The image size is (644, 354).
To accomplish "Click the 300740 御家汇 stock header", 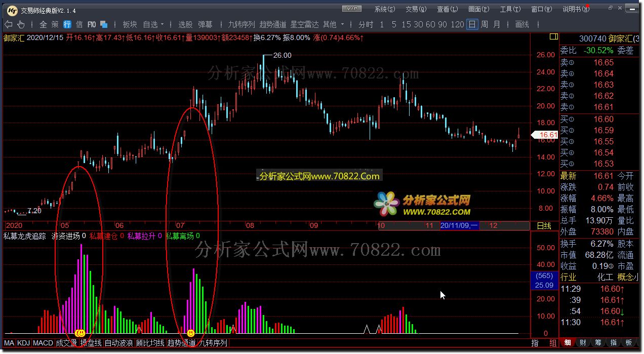I will click(x=610, y=38).
